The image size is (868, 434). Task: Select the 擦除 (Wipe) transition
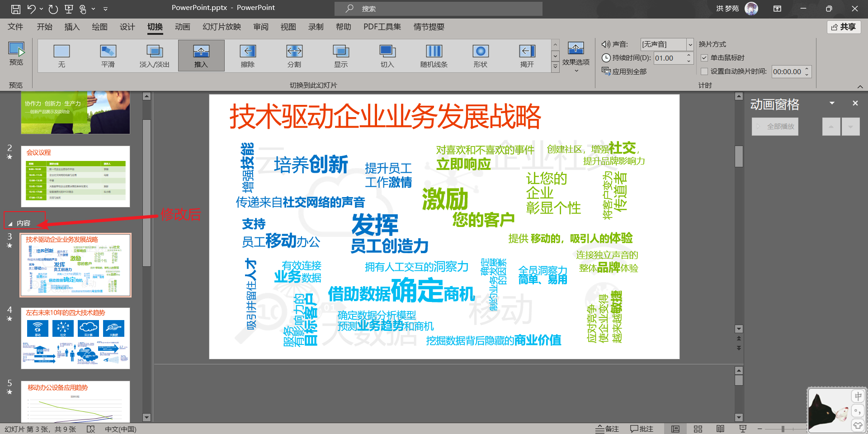248,56
